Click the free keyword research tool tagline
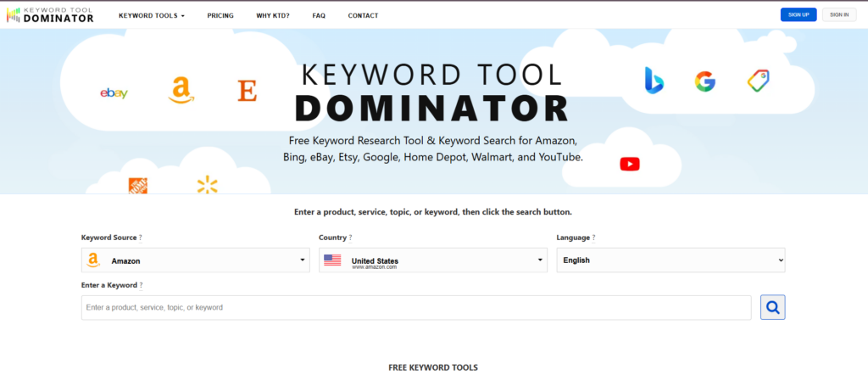Viewport: 868px width, 375px height. (433, 148)
